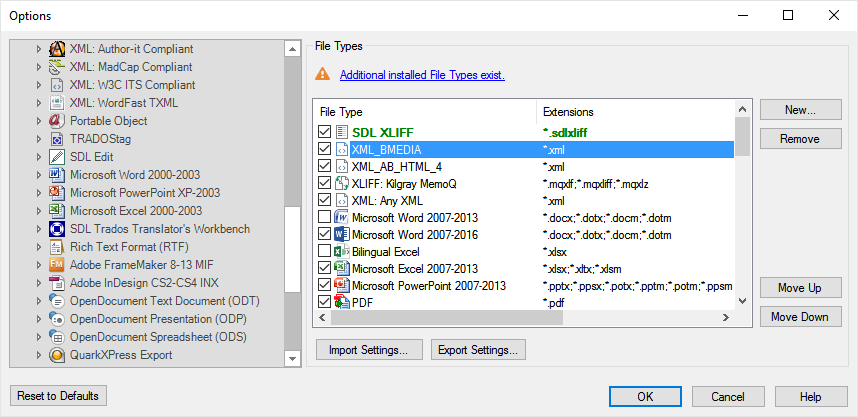858x417 pixels.
Task: Enable the Bilingual Excel checkbox
Action: pyautogui.click(x=324, y=252)
